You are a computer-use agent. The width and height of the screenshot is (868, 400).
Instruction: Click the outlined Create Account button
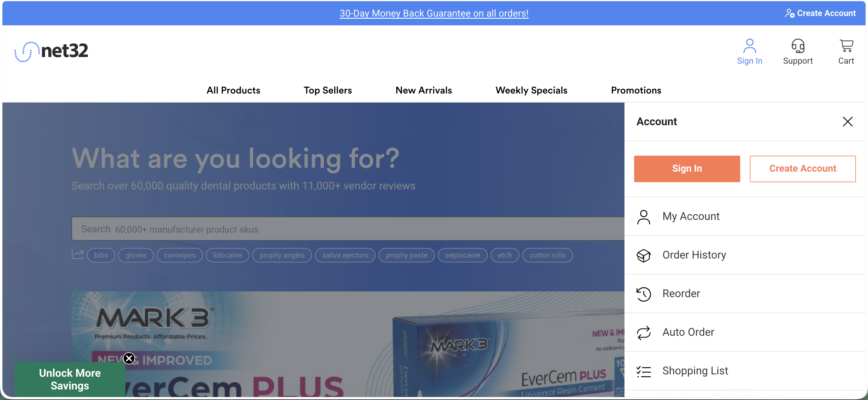pyautogui.click(x=802, y=169)
